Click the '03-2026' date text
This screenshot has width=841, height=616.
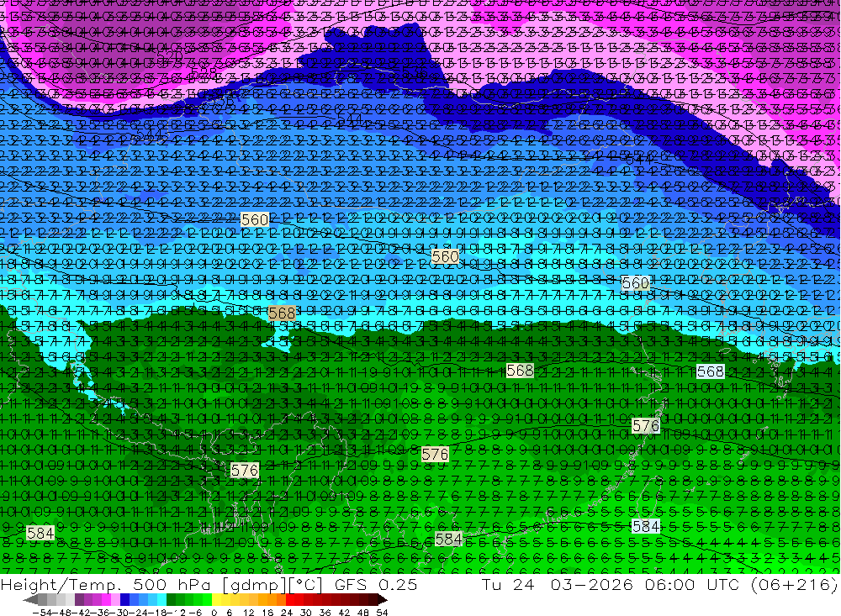[591, 585]
